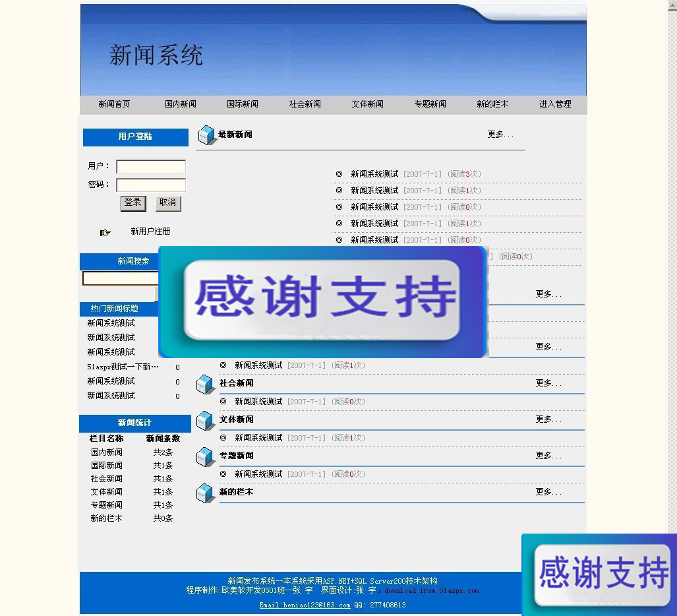
Task: Click the Email:beniao123@163.com footer link
Action: [x=305, y=605]
